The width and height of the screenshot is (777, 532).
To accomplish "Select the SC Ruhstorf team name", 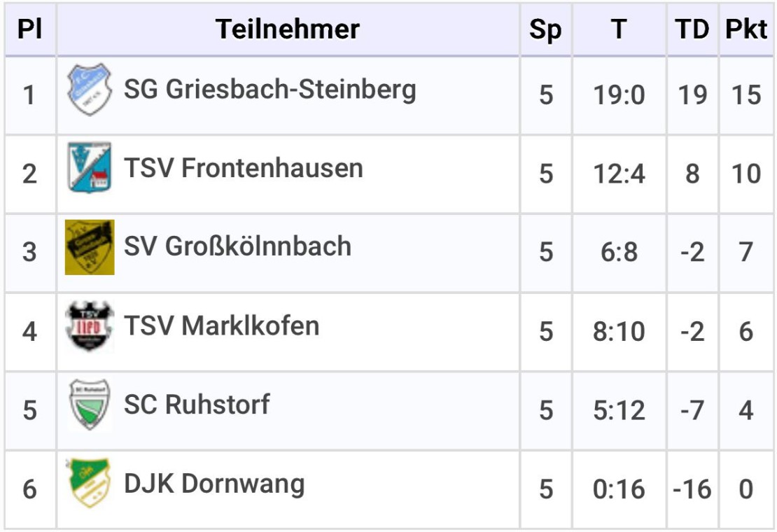I will tap(197, 405).
